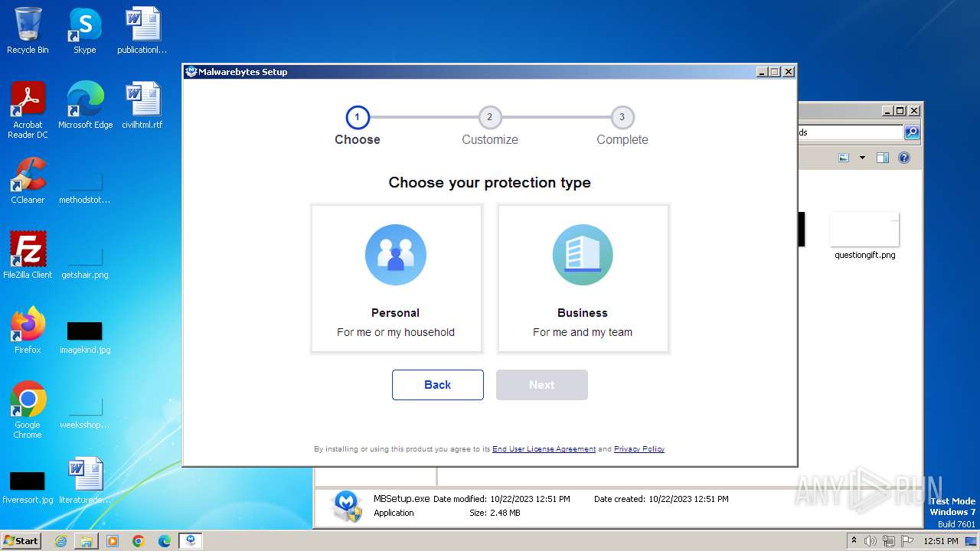Image resolution: width=980 pixels, height=551 pixels.
Task: Click the Explorer search input field
Action: click(x=850, y=132)
